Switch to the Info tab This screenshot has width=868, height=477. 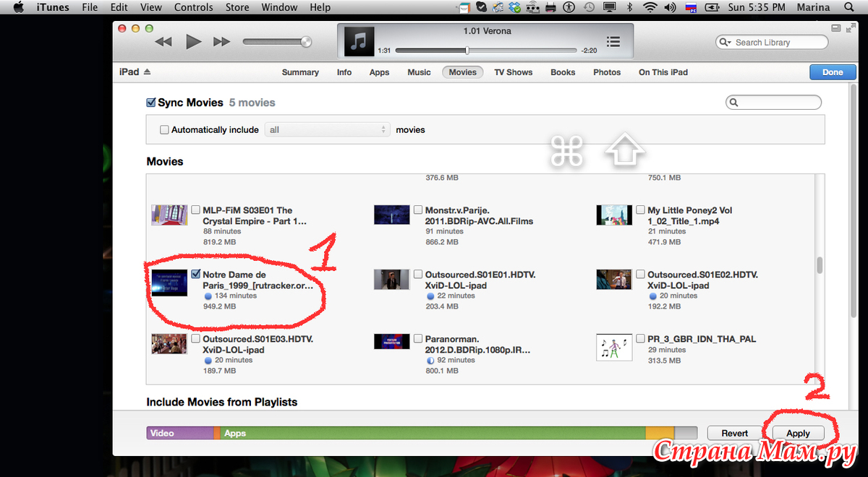coord(344,72)
